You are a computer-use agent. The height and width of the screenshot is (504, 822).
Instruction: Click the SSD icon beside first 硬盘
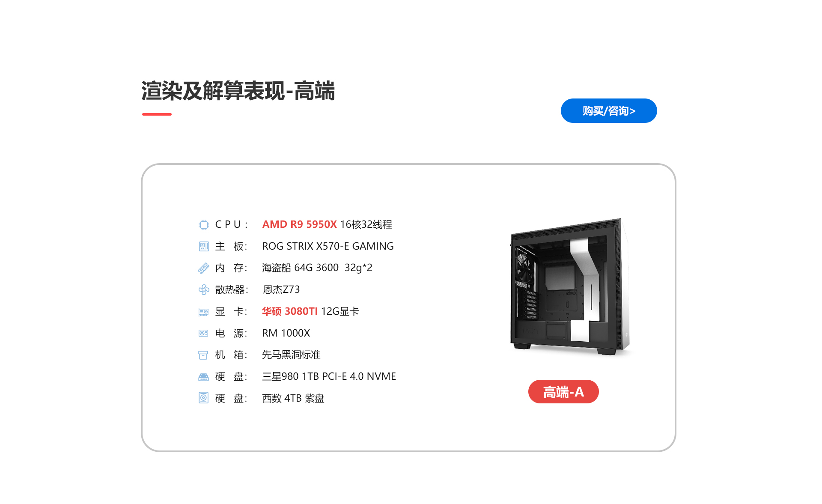203,377
